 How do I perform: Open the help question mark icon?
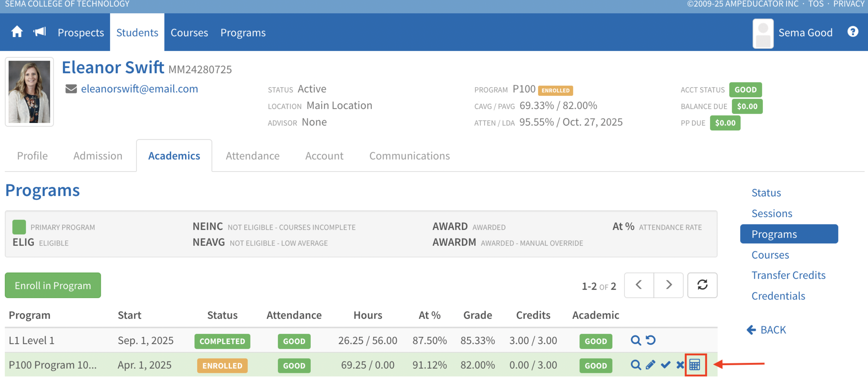tap(852, 32)
